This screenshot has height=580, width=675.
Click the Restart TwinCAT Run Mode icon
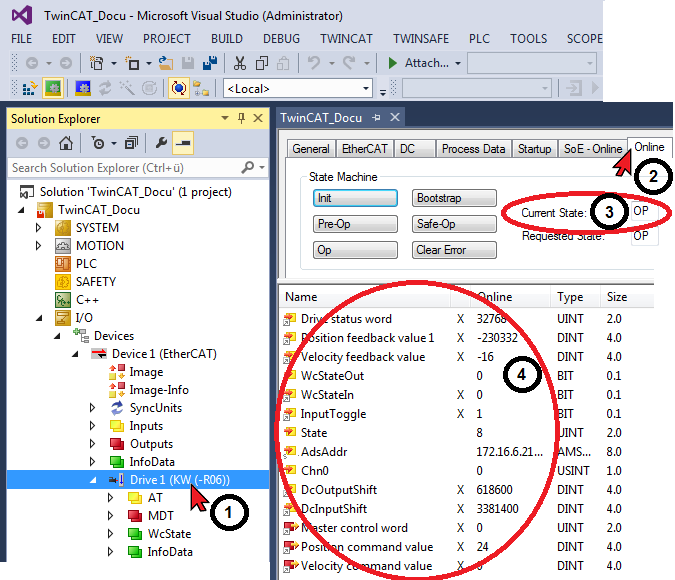pos(53,89)
